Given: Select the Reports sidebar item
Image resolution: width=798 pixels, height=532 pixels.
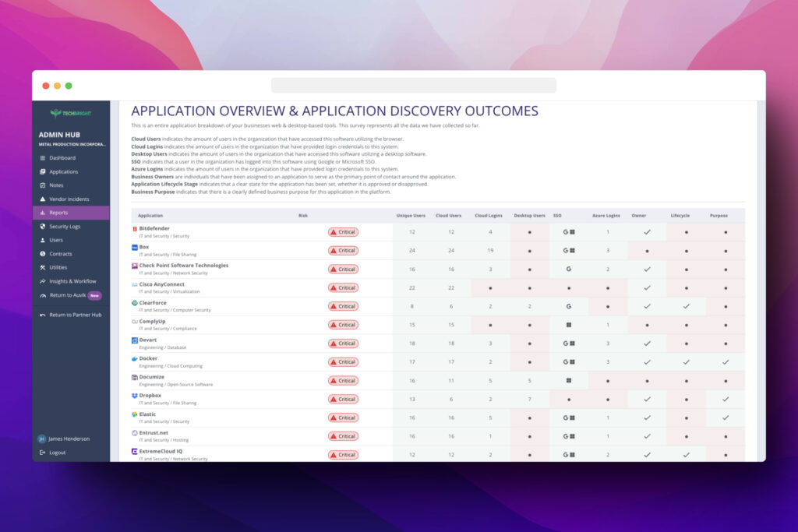Looking at the screenshot, I should pyautogui.click(x=71, y=213).
